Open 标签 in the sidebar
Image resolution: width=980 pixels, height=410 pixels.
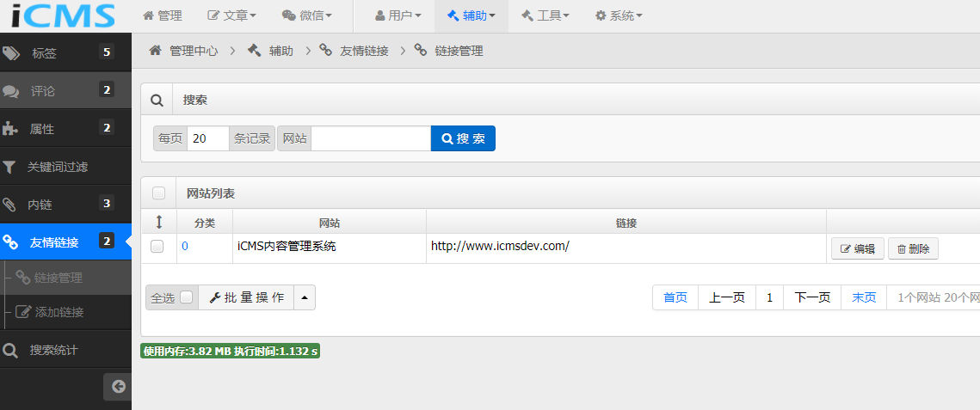pyautogui.click(x=65, y=53)
